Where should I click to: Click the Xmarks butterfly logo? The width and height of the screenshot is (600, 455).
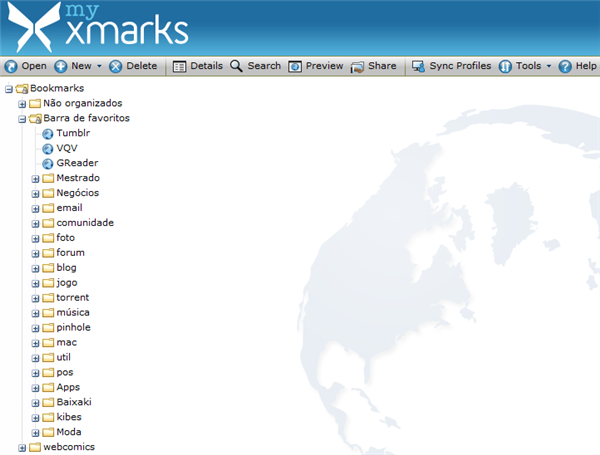pyautogui.click(x=34, y=27)
